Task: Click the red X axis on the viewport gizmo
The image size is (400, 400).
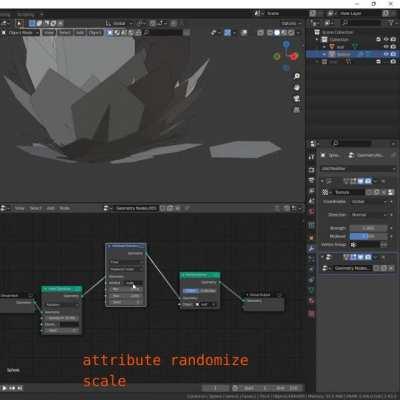Action: pos(294,56)
